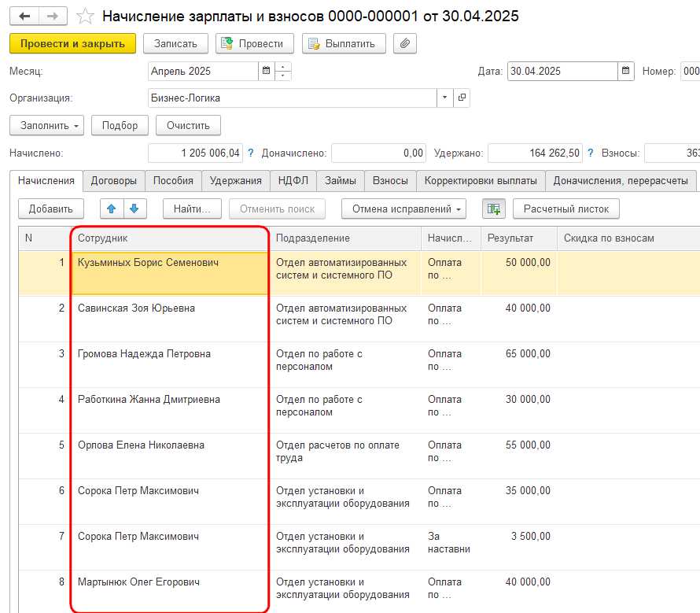Click the Сотрудник column header

click(170, 238)
